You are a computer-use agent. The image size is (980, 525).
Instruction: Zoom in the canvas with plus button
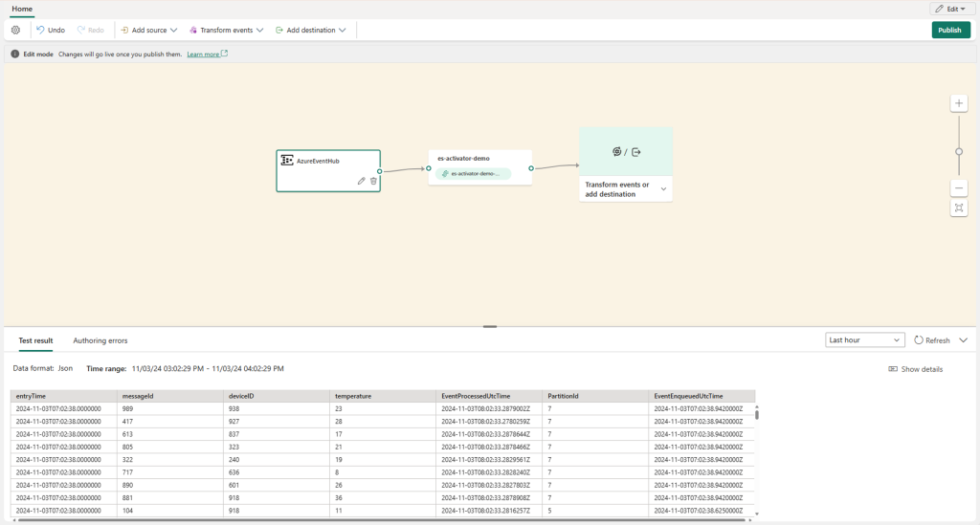pyautogui.click(x=959, y=103)
